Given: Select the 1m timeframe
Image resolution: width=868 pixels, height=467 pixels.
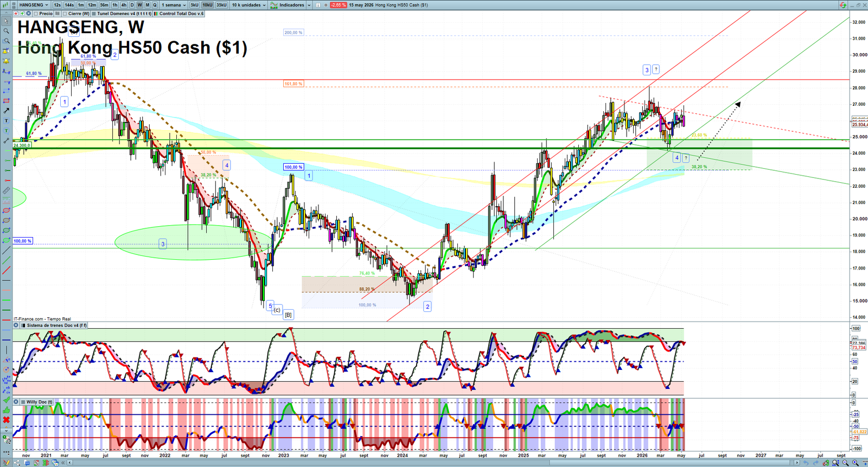Looking at the screenshot, I should (81, 5).
